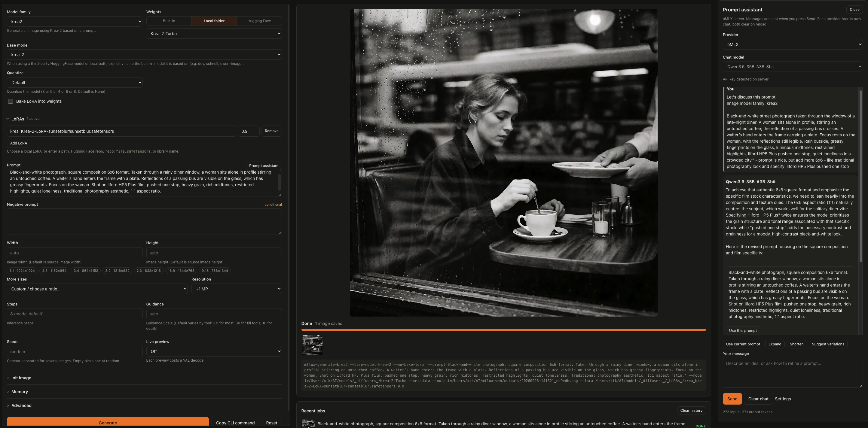Choose the 3:2 · 1216×832 size preset
Screen dimensions: 868x428
(x=117, y=271)
